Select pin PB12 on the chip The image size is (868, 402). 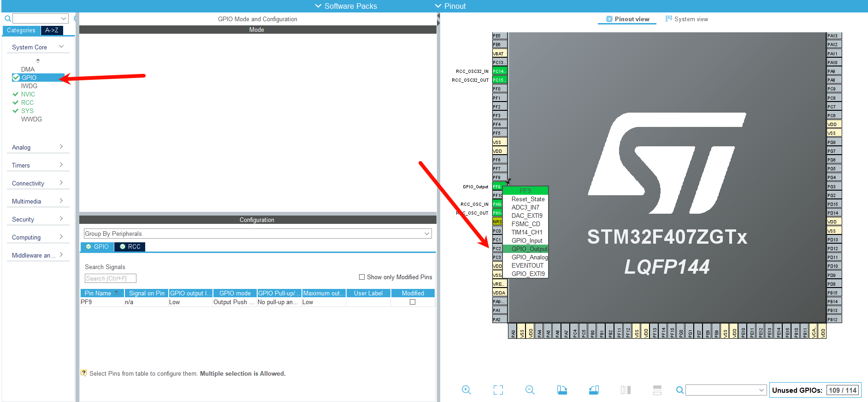pos(834,319)
